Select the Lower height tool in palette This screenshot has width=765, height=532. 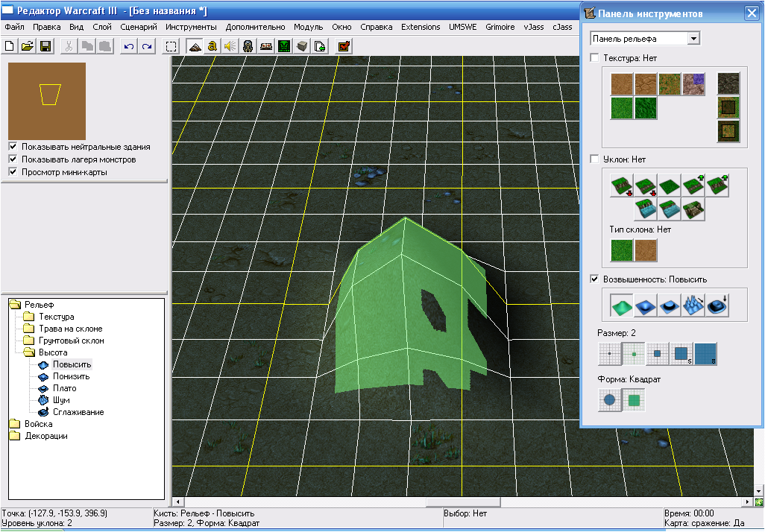tap(645, 305)
